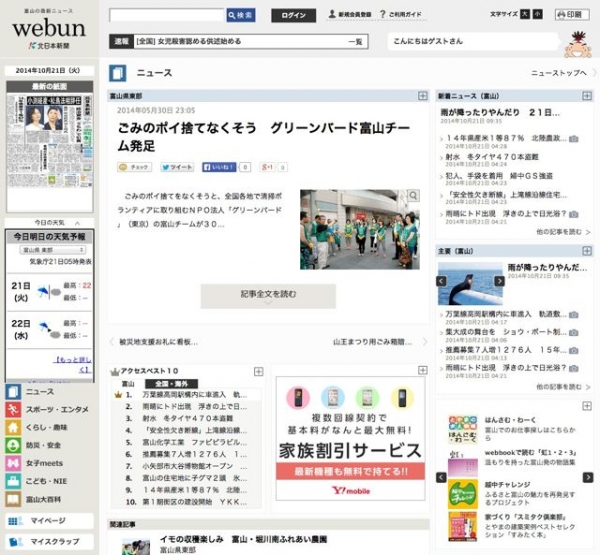Open the ranking item 射水 冬タイヤ４７０本盗難
This screenshot has width=600, height=555.
[188, 418]
